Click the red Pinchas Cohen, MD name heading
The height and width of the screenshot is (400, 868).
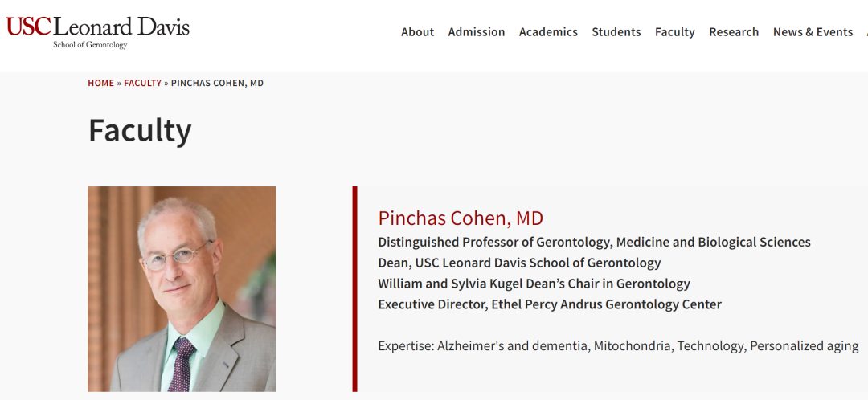(x=461, y=218)
